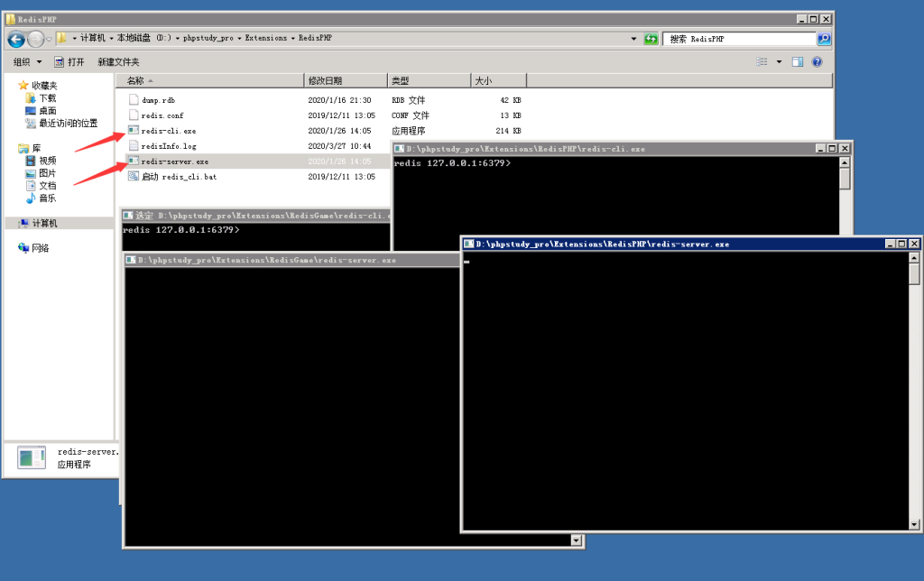Image resolution: width=924 pixels, height=581 pixels.
Task: Open 网络 in the navigation pane
Action: [x=41, y=247]
